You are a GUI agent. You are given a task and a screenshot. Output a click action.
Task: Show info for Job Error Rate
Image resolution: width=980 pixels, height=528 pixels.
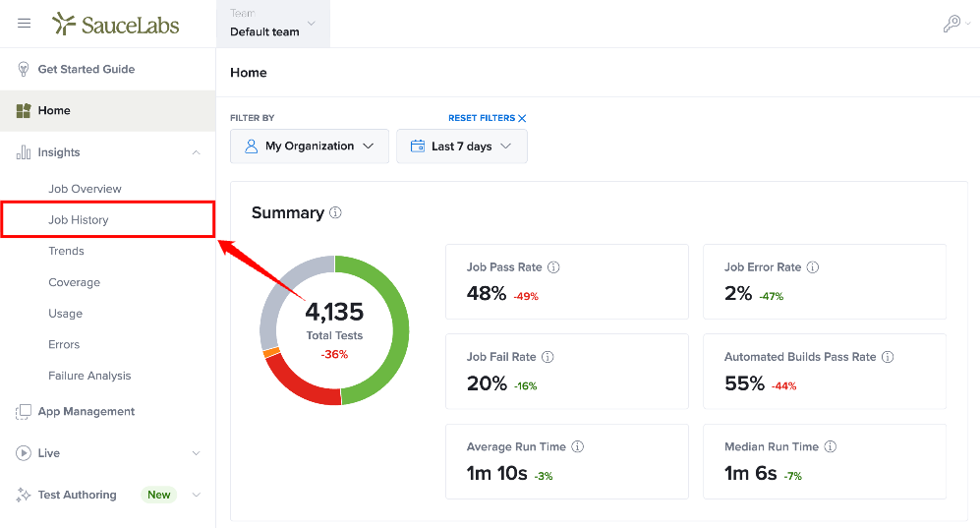point(813,266)
